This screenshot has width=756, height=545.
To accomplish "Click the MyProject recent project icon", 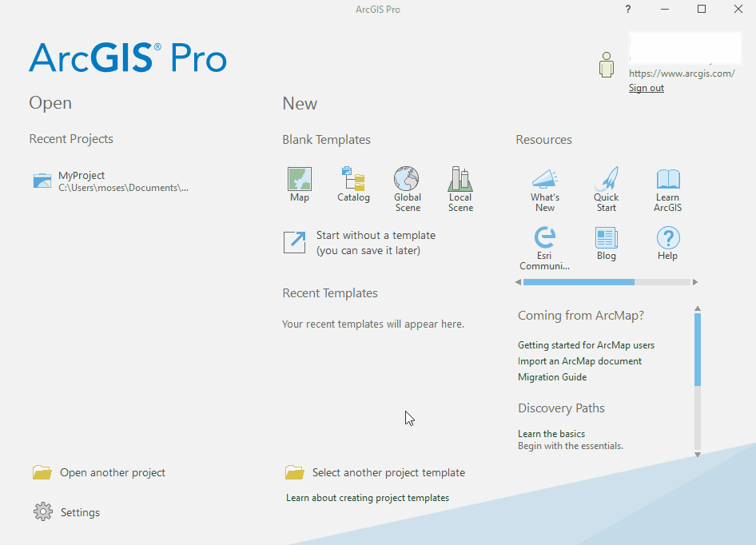I will pos(42,181).
